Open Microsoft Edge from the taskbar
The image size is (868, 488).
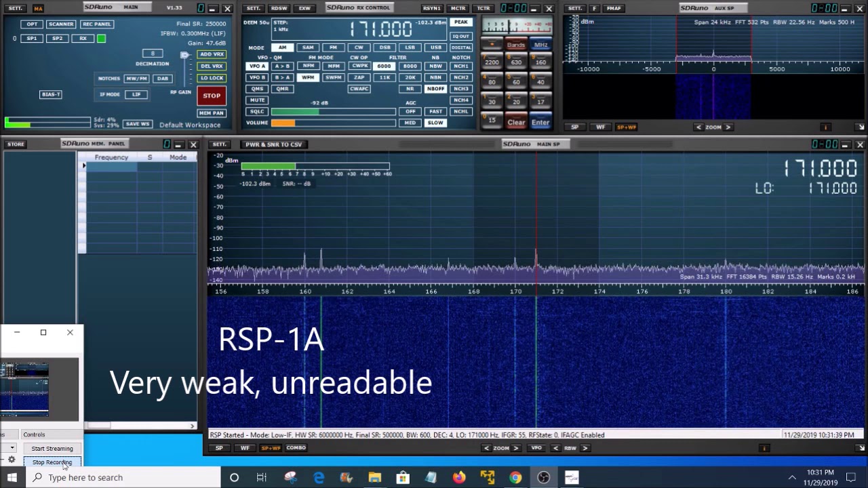pos(319,478)
